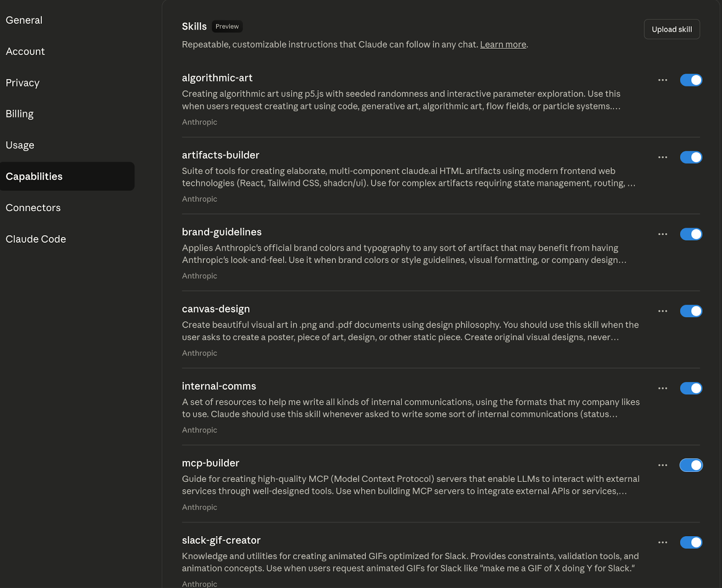Toggle the mcp-builder skill
The width and height of the screenshot is (722, 588).
[691, 465]
